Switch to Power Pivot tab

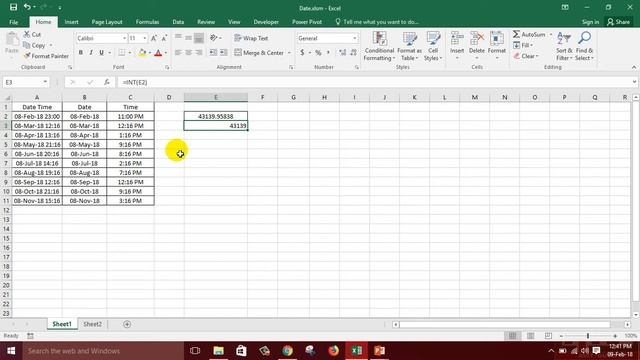click(x=307, y=22)
